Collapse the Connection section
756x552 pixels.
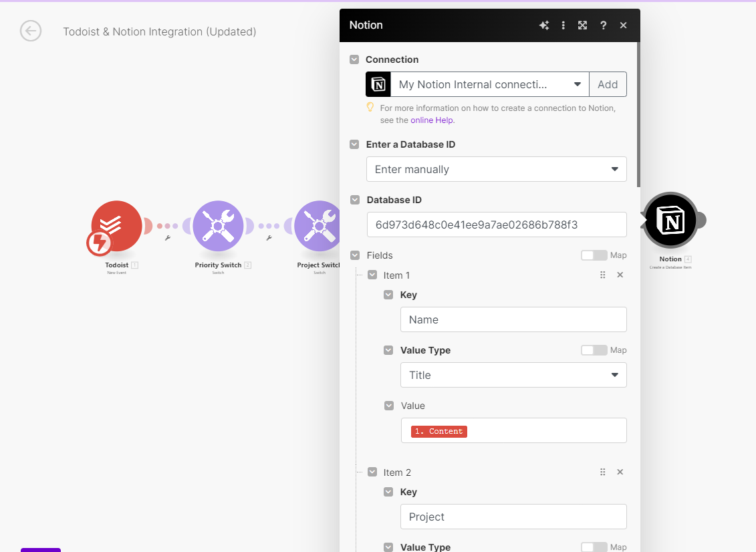pos(354,59)
